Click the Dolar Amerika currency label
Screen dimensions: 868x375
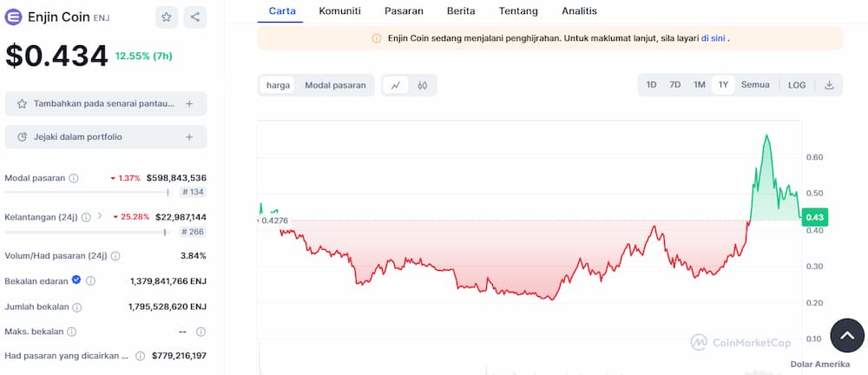click(x=820, y=364)
